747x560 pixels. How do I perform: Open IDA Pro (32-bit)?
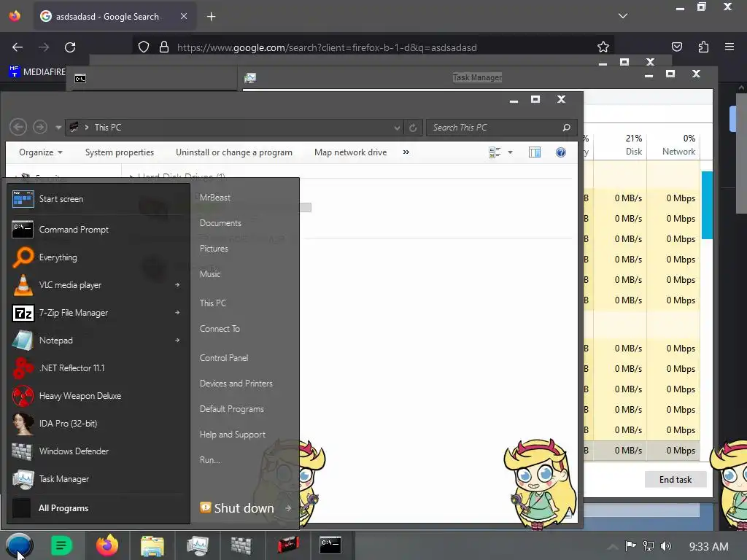[98, 423]
